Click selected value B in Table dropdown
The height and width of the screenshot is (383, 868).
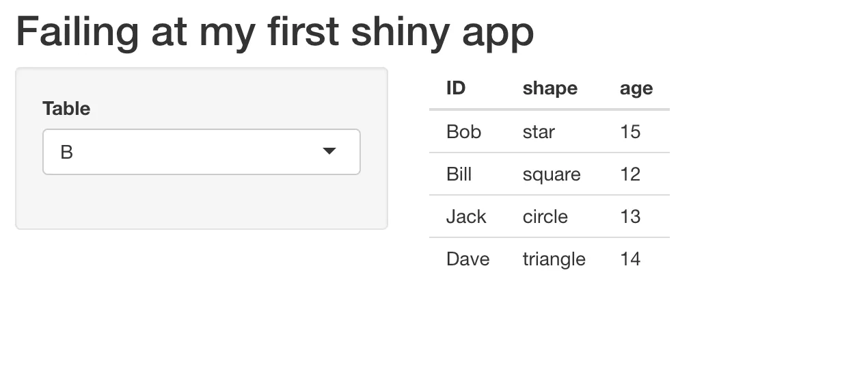tap(67, 152)
